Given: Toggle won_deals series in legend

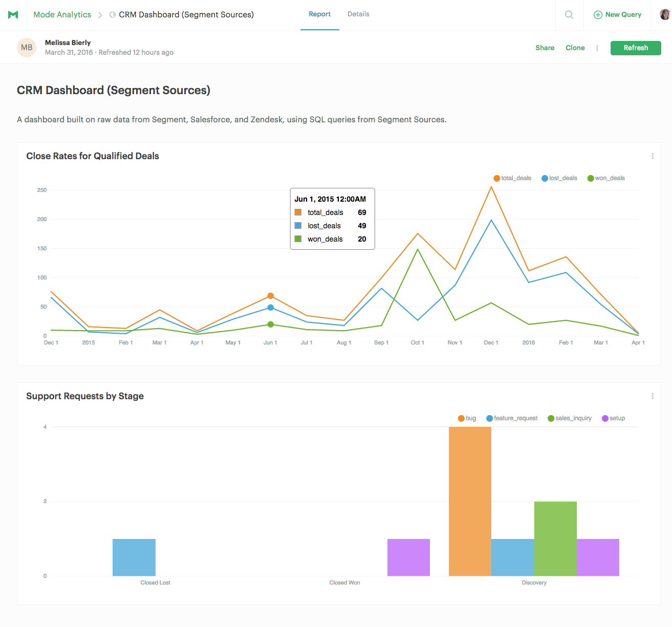Looking at the screenshot, I should (606, 178).
